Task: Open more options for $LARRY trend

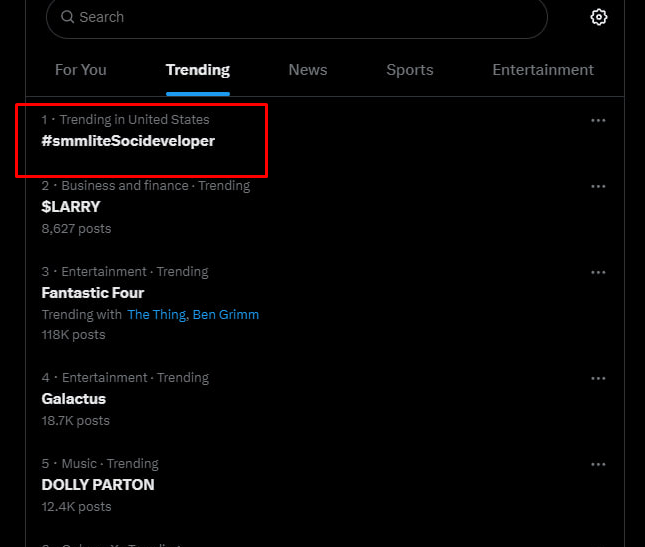Action: click(598, 186)
